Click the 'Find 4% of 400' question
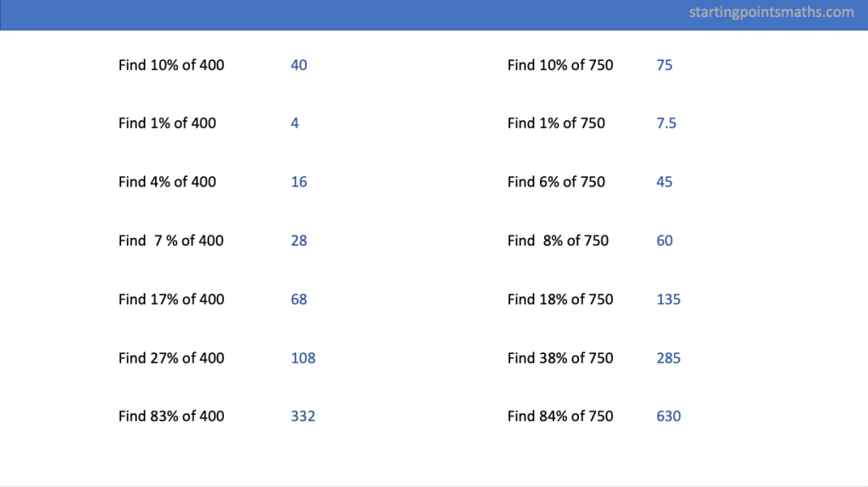Viewport: 868px width, 487px height. 167,182
